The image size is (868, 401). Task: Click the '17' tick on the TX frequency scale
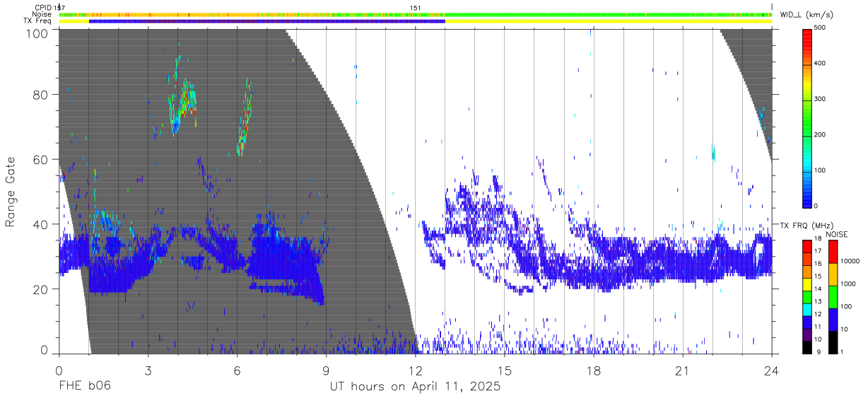point(819,252)
